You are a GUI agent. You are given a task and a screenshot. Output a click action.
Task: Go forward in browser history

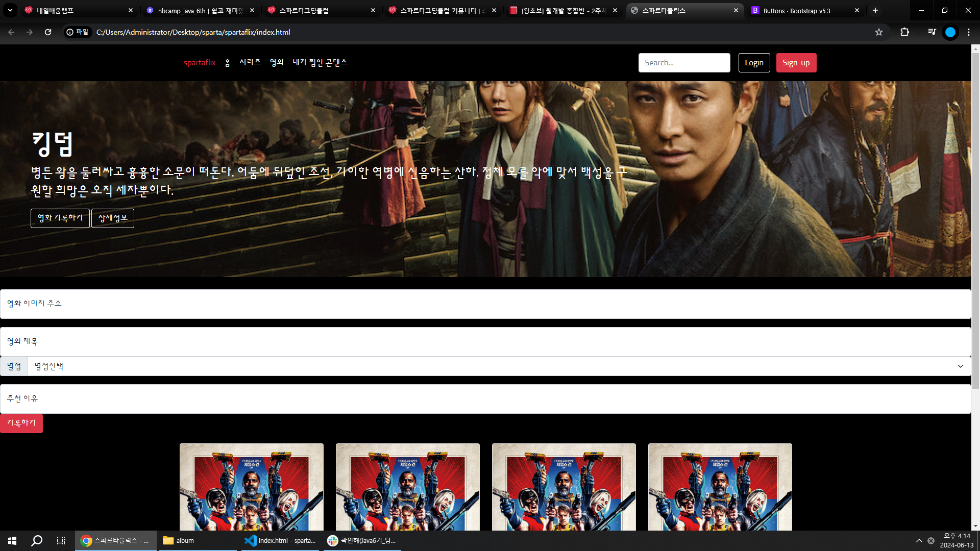pyautogui.click(x=30, y=32)
